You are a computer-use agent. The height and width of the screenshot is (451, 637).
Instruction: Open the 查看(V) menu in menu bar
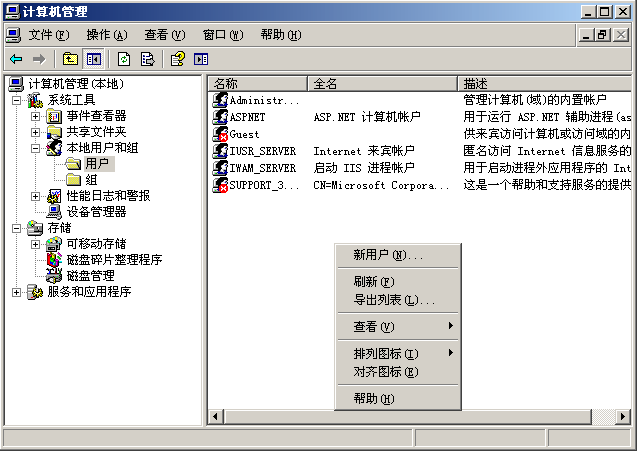(165, 35)
